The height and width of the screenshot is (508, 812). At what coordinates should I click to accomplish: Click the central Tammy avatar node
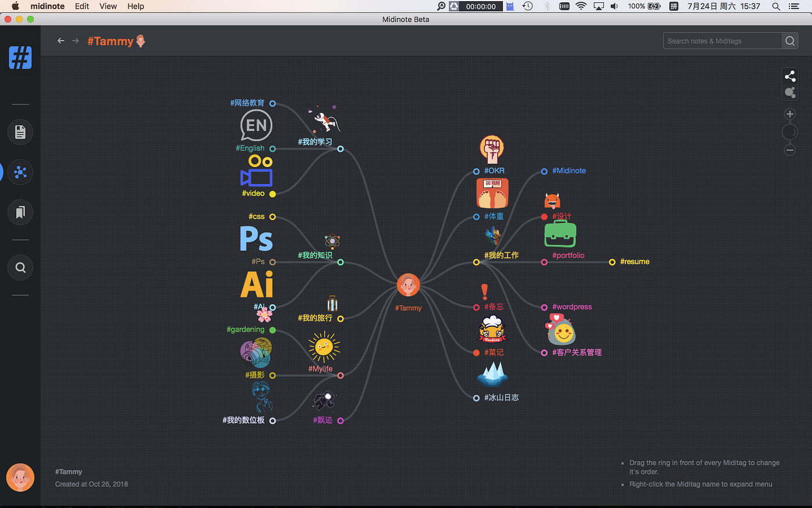(408, 285)
